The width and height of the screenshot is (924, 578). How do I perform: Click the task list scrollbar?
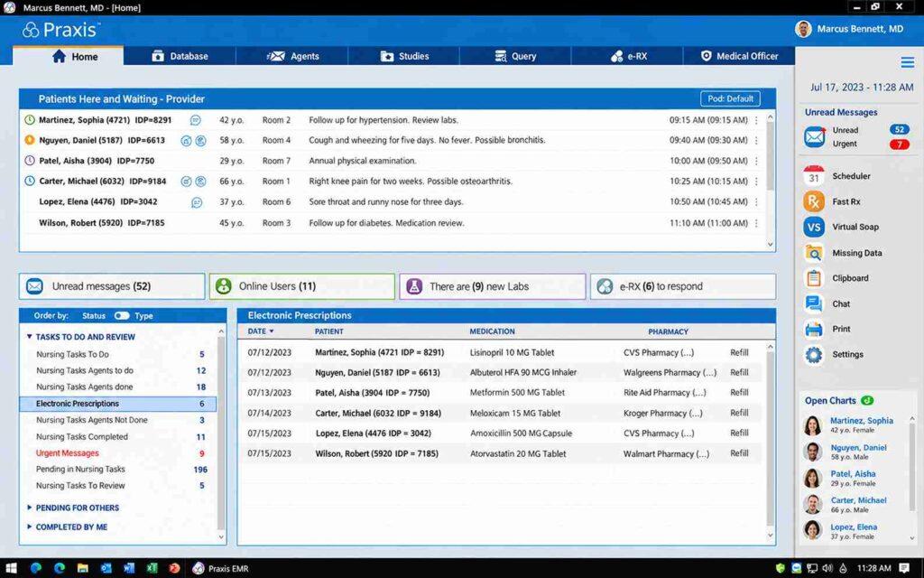(x=222, y=431)
